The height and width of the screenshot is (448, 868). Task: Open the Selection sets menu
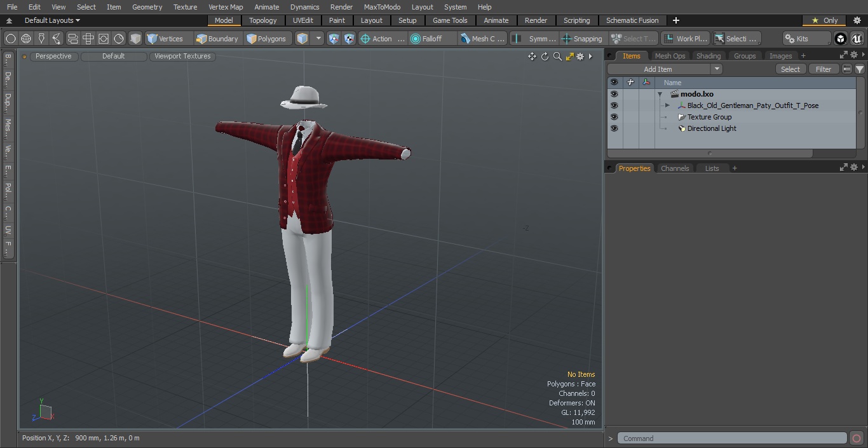tap(736, 39)
